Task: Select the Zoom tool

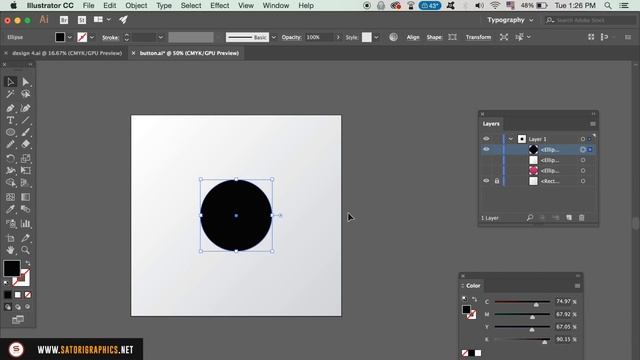Action: point(25,250)
